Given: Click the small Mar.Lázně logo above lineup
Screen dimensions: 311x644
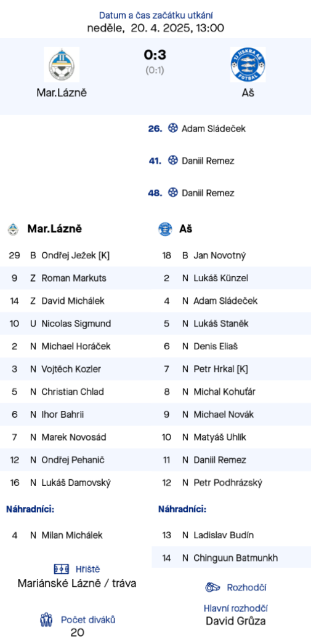Looking at the screenshot, I should (13, 229).
